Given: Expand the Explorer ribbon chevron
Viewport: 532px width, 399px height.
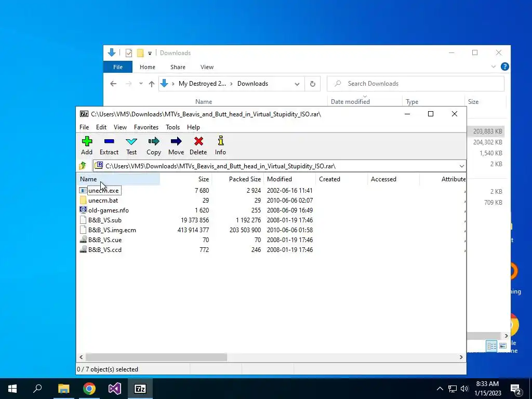Looking at the screenshot, I should pos(494,67).
